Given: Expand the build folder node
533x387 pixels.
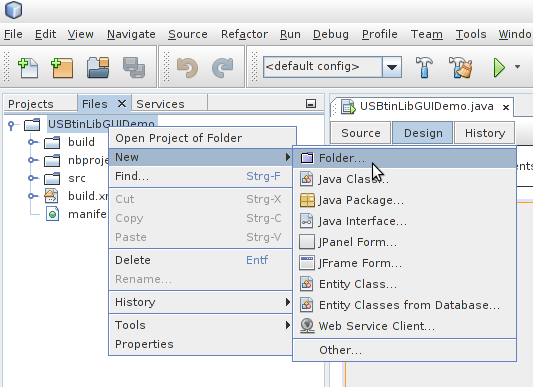Looking at the screenshot, I should (32, 142).
